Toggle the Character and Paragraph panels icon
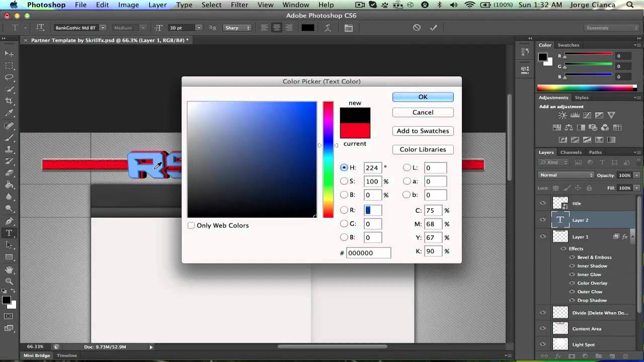This screenshot has height=362, width=644. (x=348, y=28)
